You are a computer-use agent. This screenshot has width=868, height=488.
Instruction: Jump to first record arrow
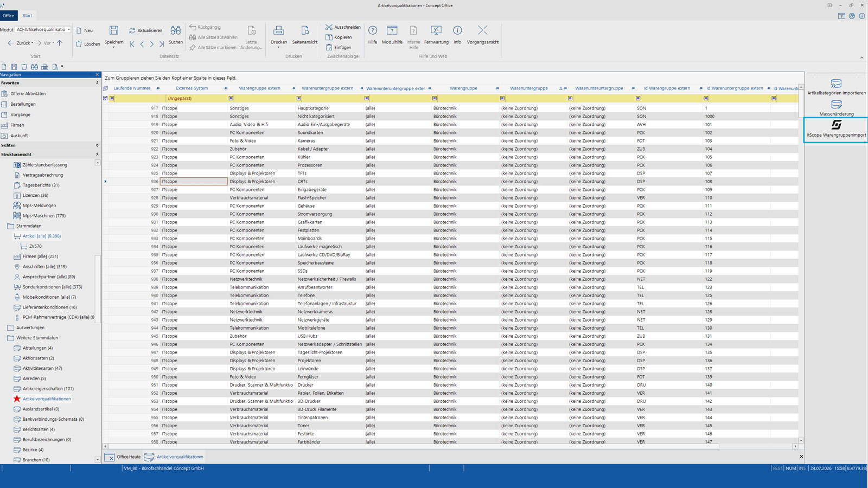[132, 44]
